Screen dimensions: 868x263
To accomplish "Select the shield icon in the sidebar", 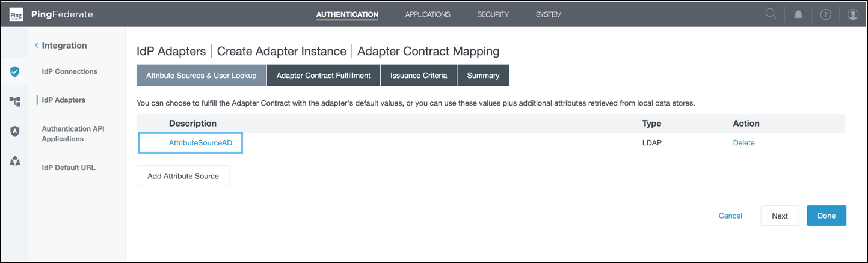I will coord(15,72).
